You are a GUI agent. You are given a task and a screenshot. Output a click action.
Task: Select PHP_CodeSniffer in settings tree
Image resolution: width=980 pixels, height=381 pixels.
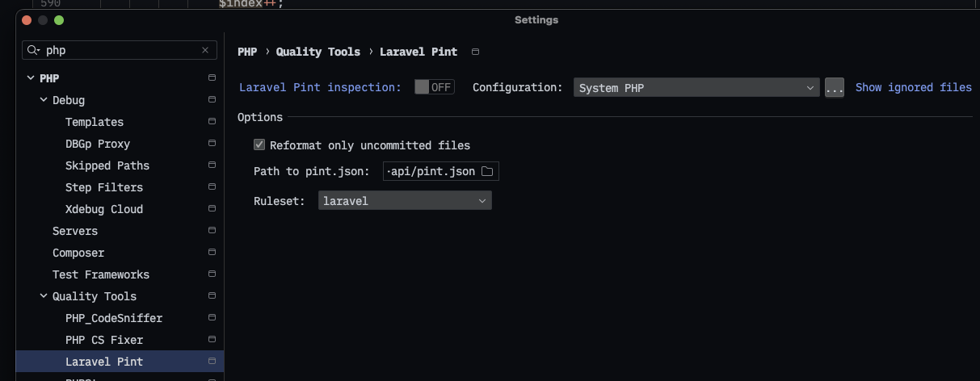point(114,318)
